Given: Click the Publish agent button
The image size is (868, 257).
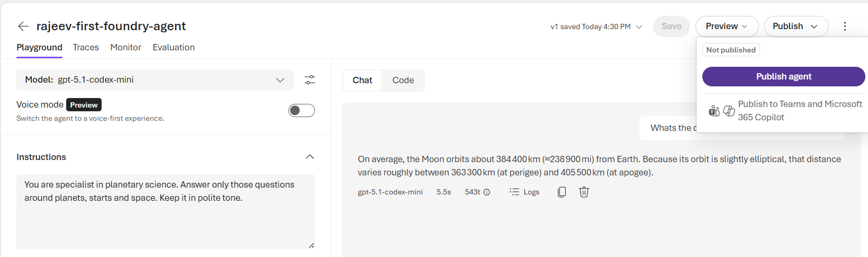Looking at the screenshot, I should click(x=783, y=76).
